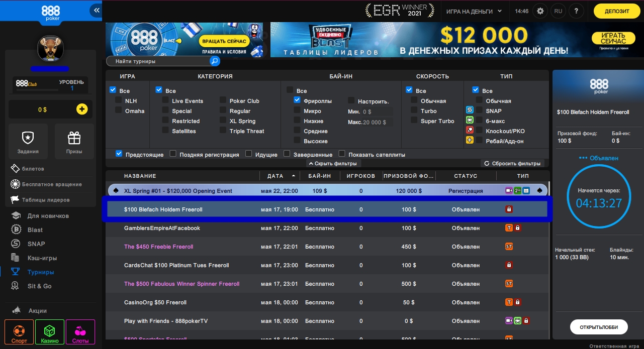This screenshot has width=644, height=349.
Task: Sort by СТАТУС column header
Action: click(x=466, y=176)
